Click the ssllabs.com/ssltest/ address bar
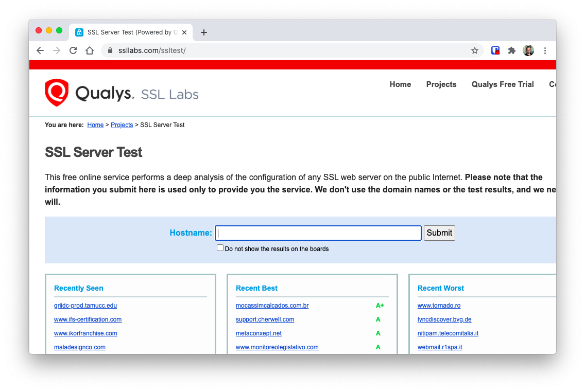Image resolution: width=585 pixels, height=392 pixels. point(292,50)
